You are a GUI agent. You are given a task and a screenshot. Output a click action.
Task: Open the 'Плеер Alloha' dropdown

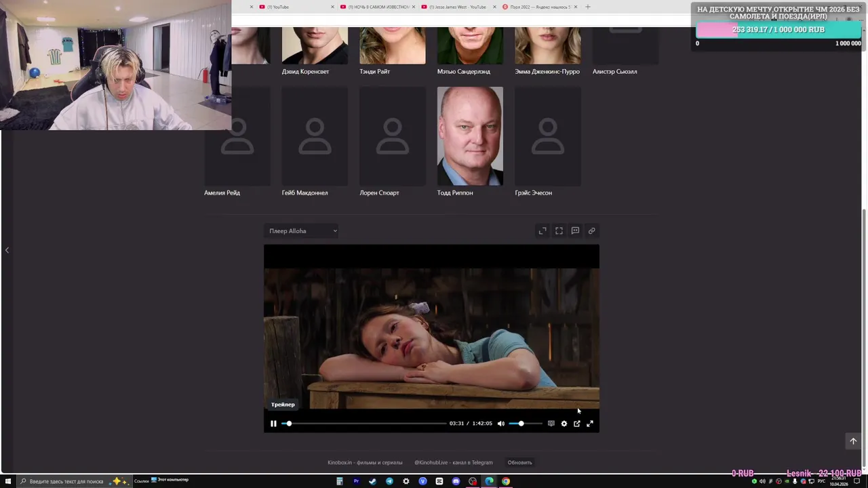301,231
